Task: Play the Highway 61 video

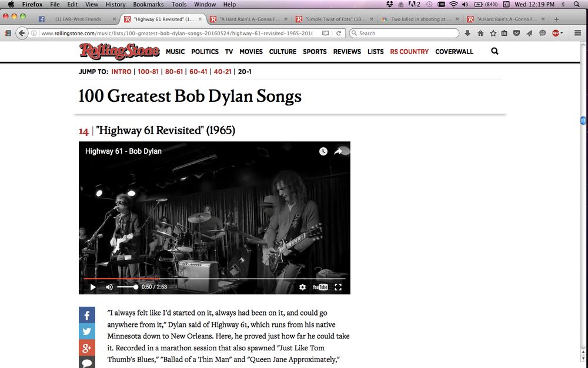Action: tap(93, 287)
